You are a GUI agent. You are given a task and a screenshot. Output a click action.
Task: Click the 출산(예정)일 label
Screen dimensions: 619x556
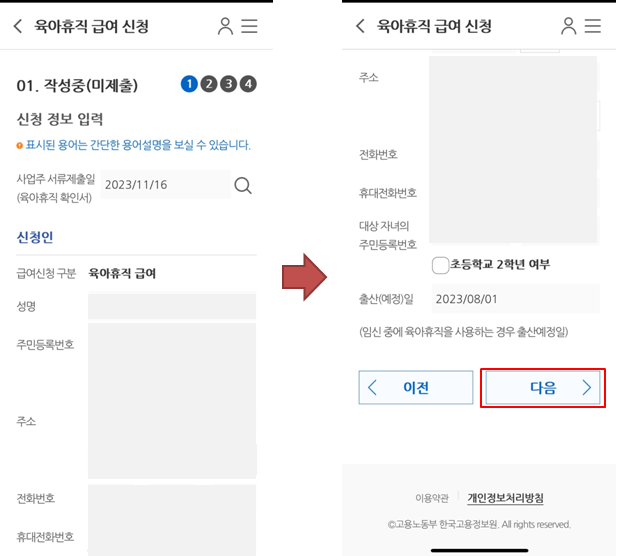[x=386, y=299]
